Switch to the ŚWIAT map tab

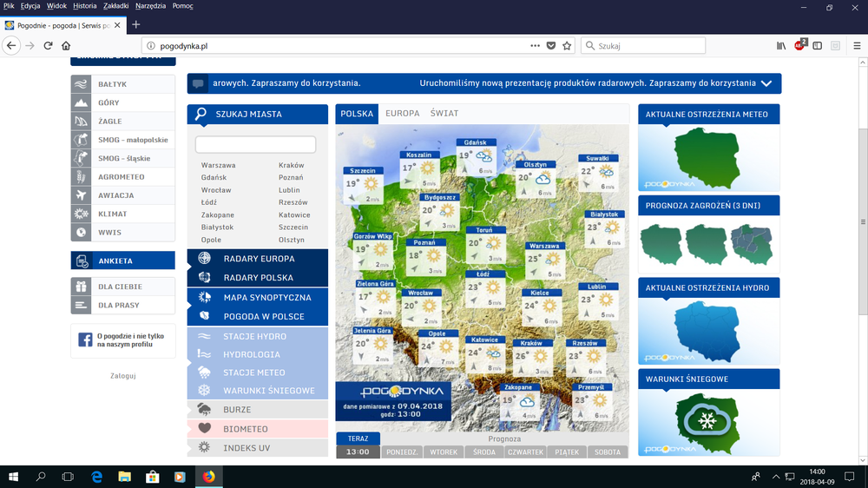coord(444,114)
